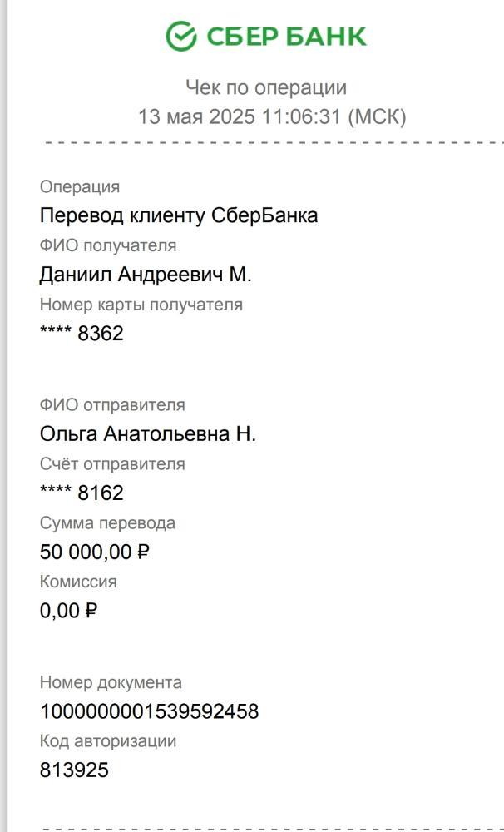504x832 pixels.
Task: Click the ФИО получателя label
Action: click(108, 245)
